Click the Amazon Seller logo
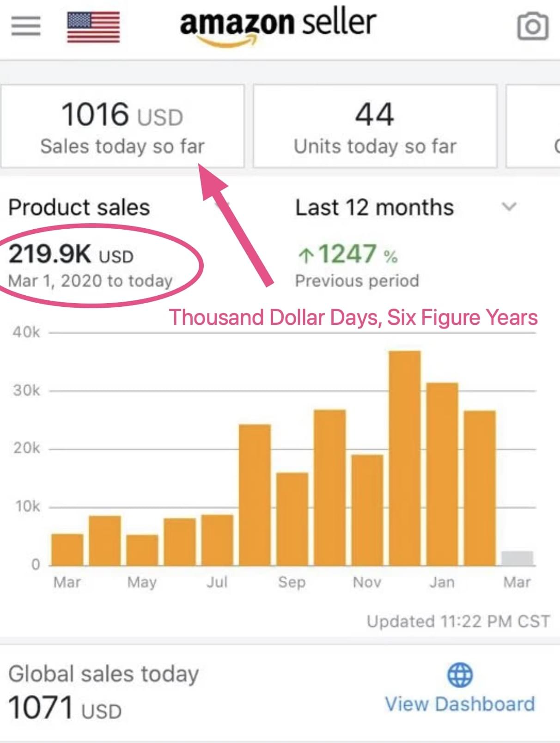This screenshot has height=743, width=560. pyautogui.click(x=278, y=27)
